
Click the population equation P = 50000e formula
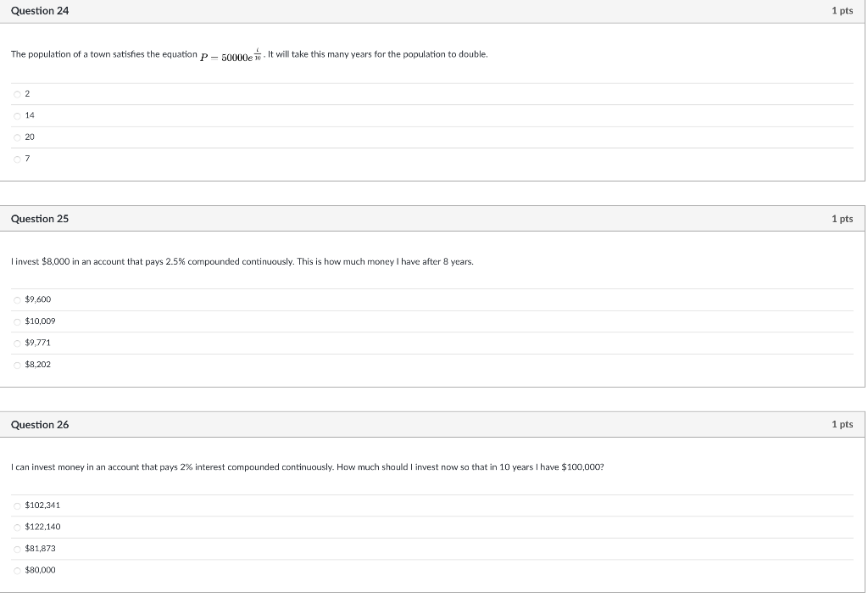[231, 55]
